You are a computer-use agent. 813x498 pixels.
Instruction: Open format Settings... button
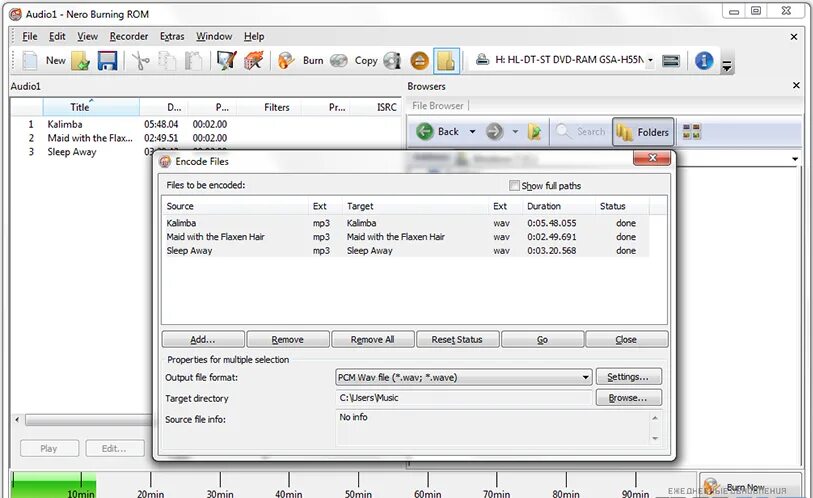click(628, 377)
